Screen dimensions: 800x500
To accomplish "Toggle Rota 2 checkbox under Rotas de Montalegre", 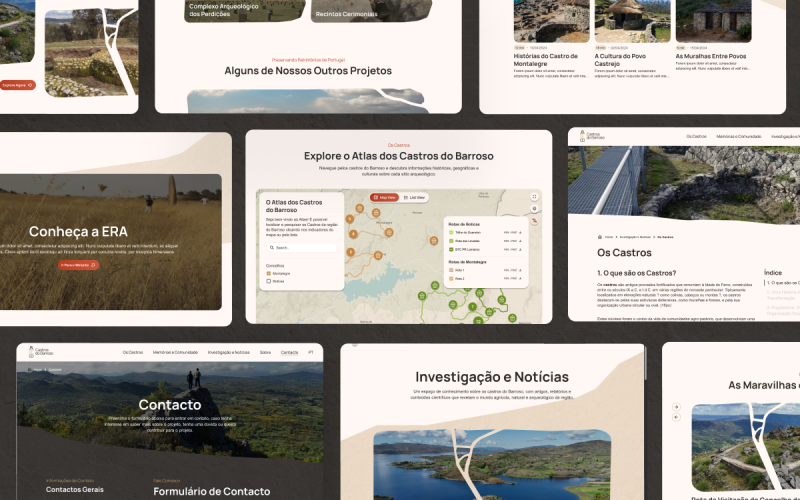I will click(451, 279).
